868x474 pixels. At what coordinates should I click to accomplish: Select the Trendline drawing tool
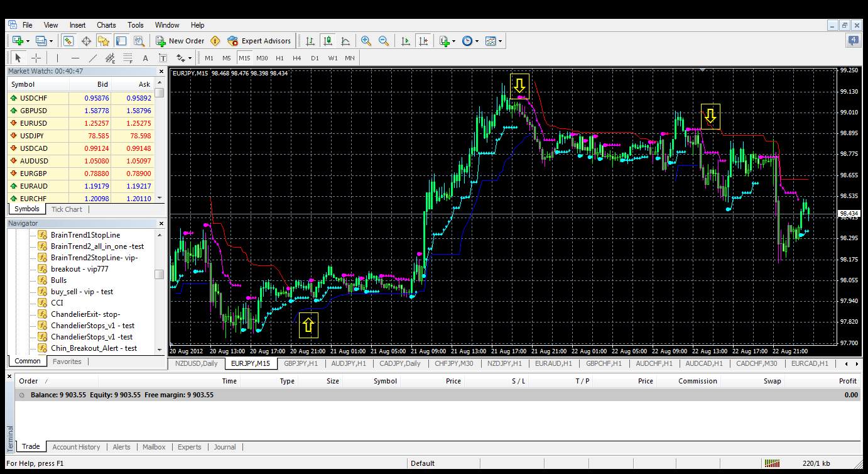click(x=92, y=58)
